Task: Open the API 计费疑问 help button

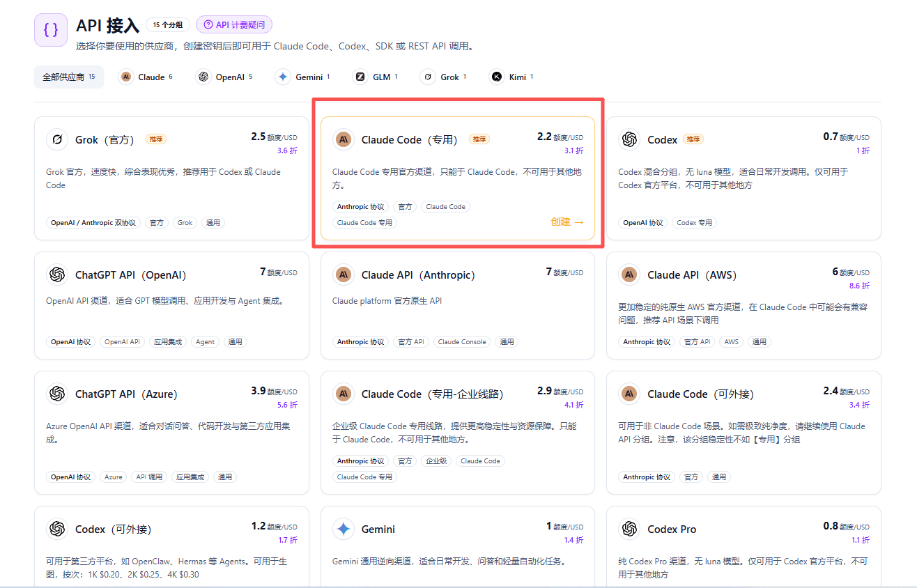Action: 234,24
